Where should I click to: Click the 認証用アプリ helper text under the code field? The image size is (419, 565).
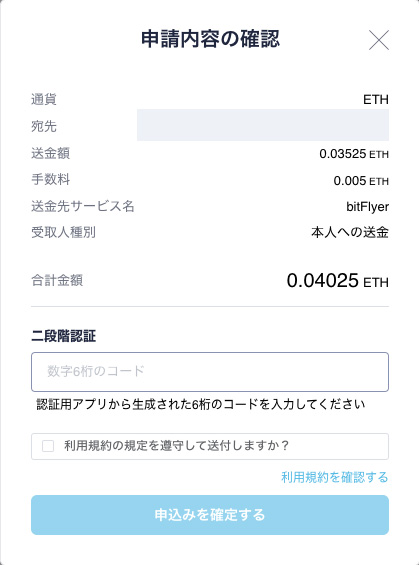[201, 405]
